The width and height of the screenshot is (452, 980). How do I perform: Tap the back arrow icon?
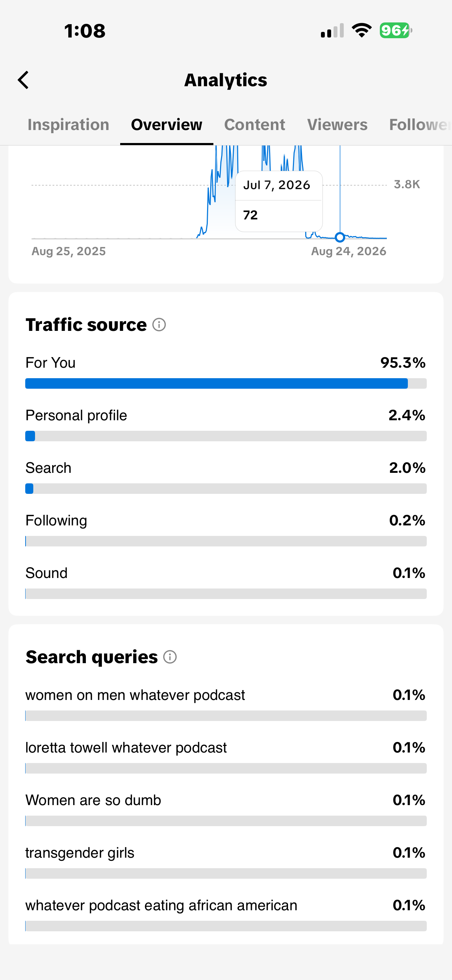pos(23,80)
